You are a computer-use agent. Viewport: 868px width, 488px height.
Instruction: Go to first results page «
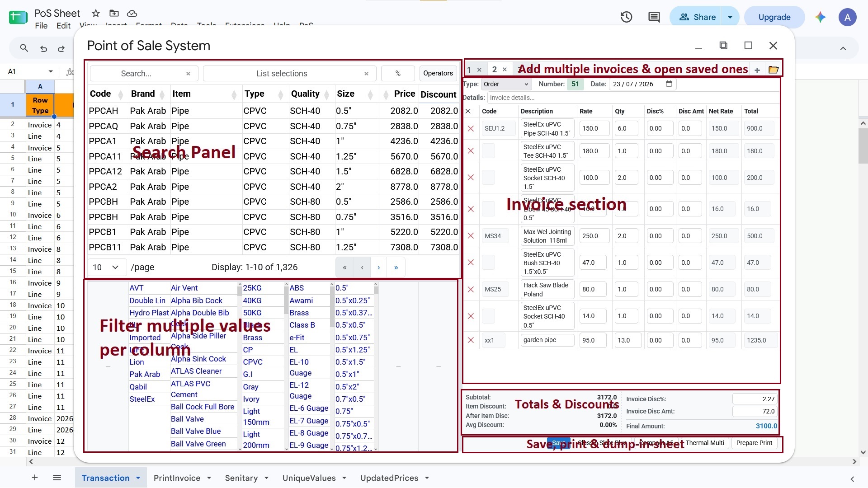pos(344,267)
